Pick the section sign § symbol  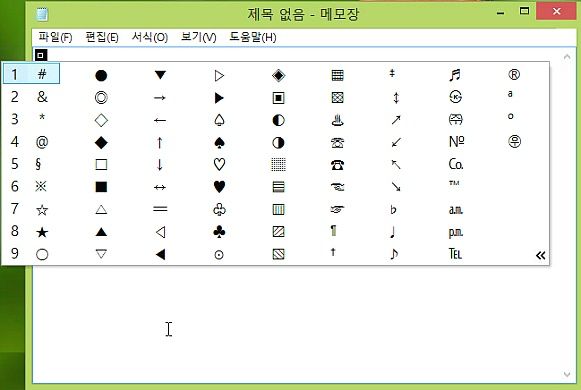tap(38, 164)
